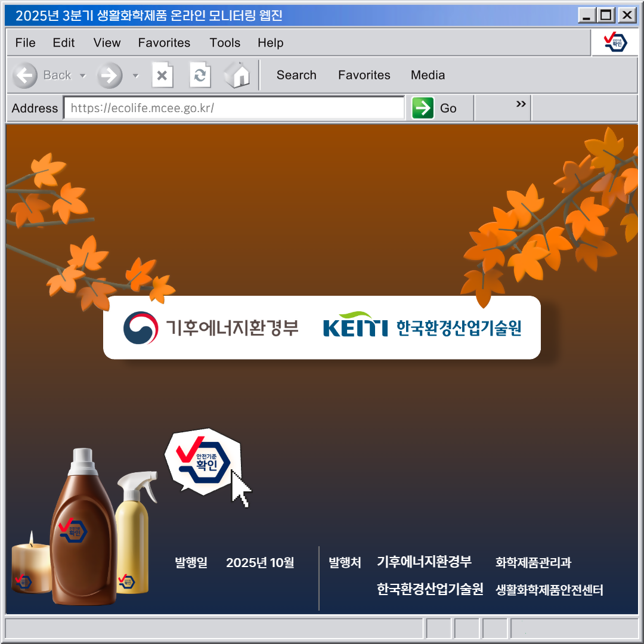
Task: Click the safety mark logo beside the menu bar
Action: point(615,42)
